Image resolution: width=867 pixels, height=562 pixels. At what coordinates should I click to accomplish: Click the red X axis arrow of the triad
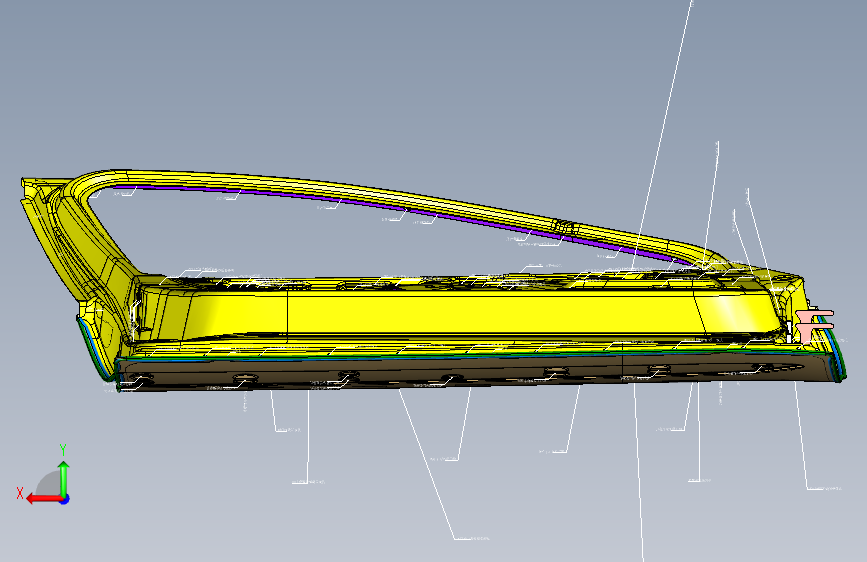coord(44,499)
